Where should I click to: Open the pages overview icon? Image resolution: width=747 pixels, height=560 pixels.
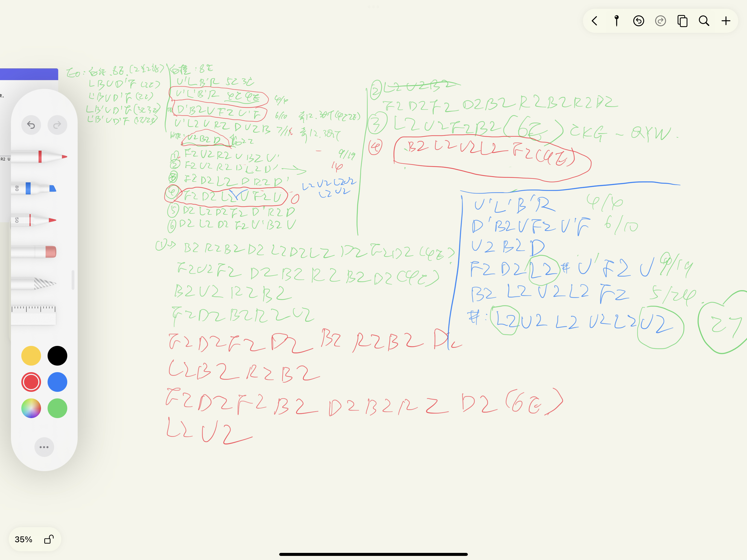[x=682, y=21]
